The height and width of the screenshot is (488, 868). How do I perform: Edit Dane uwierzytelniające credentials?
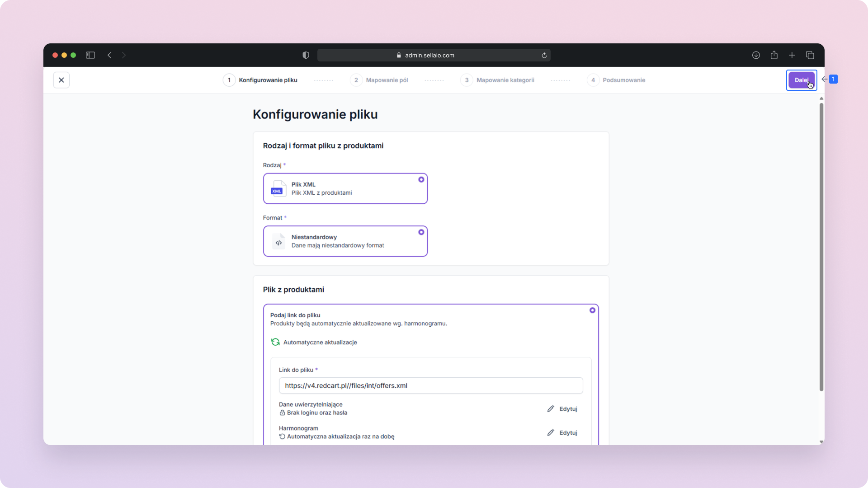562,409
